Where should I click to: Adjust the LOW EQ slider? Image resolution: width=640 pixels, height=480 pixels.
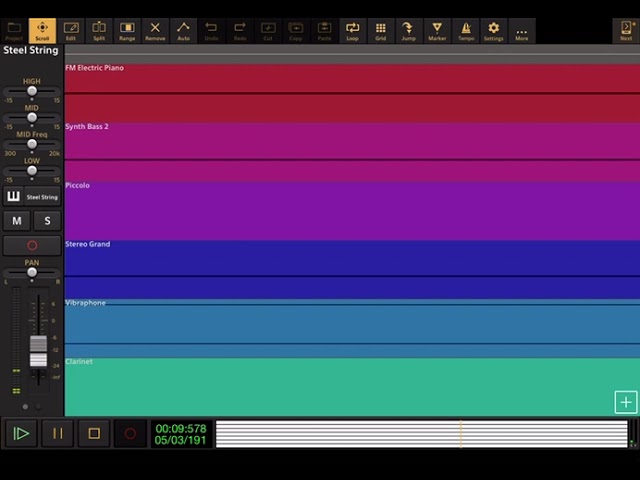pos(32,171)
